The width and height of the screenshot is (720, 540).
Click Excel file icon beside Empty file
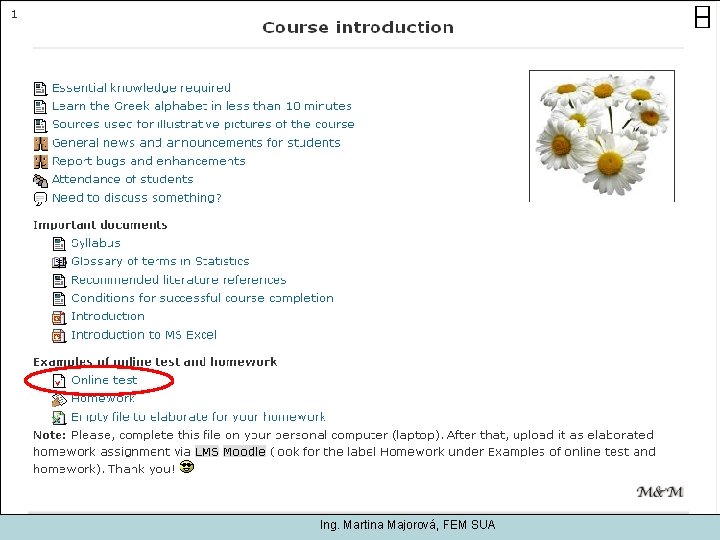59,417
